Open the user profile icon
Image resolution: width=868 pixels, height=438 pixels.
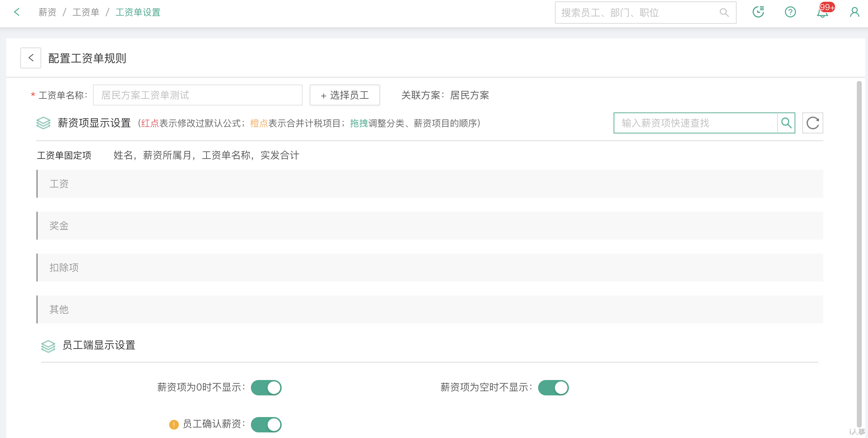click(x=854, y=12)
